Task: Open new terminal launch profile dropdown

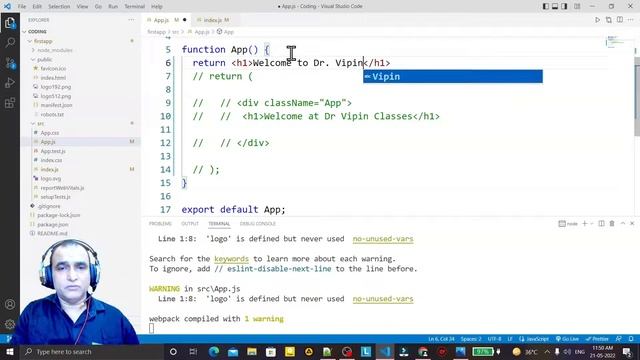Action: pyautogui.click(x=591, y=224)
